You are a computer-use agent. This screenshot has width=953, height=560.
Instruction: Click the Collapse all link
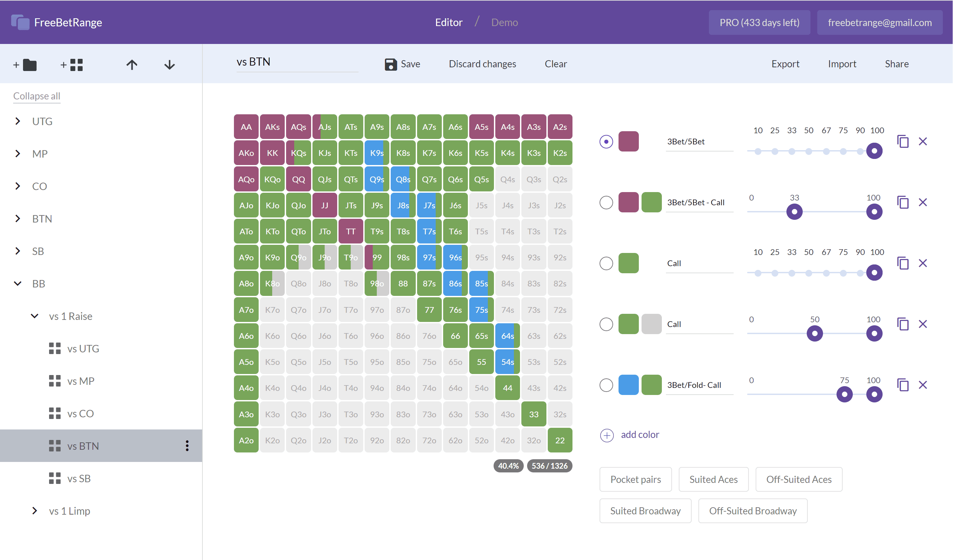pyautogui.click(x=37, y=96)
